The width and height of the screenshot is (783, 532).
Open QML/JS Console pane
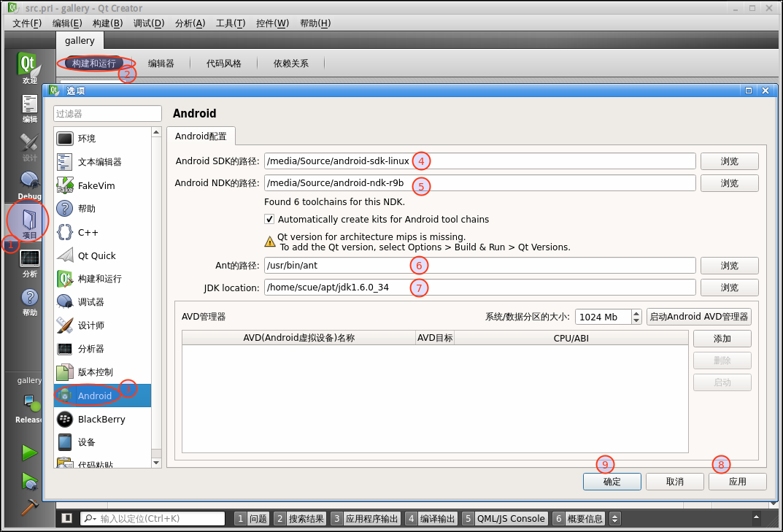[505, 519]
